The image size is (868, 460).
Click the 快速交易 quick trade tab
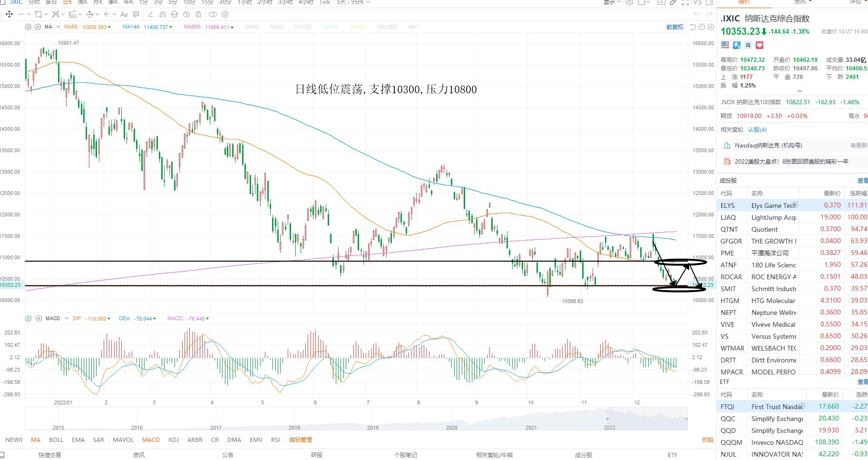49,455
